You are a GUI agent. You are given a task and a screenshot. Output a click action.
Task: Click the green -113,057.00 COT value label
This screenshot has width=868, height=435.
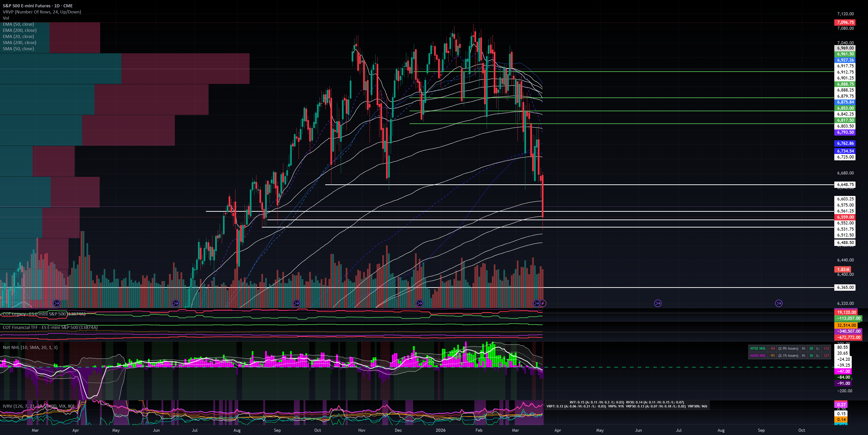pos(848,318)
